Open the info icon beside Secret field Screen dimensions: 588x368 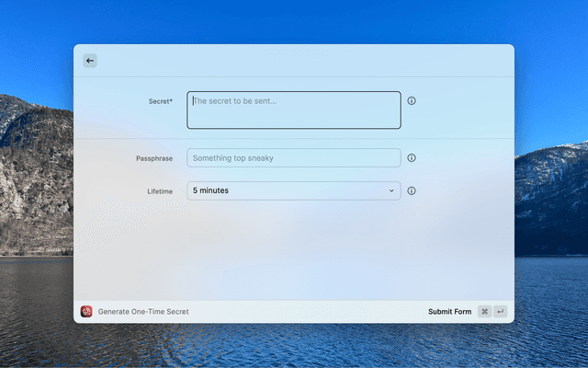pyautogui.click(x=412, y=101)
